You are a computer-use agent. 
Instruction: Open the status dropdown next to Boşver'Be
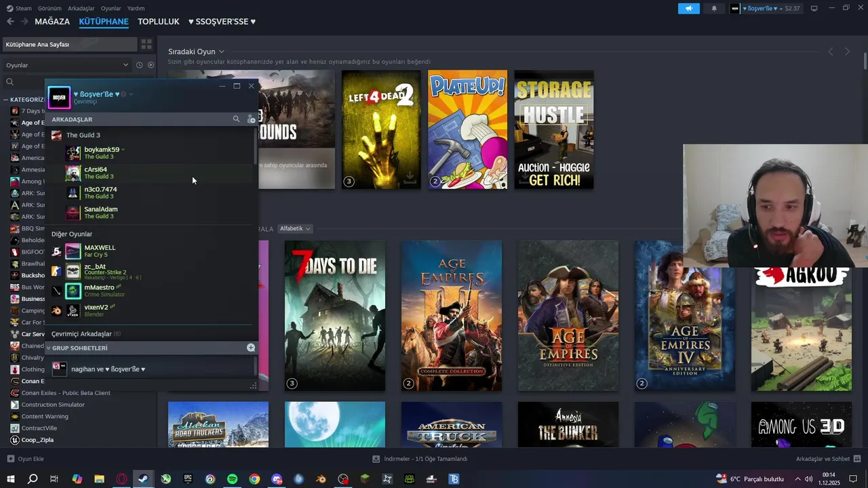click(131, 94)
